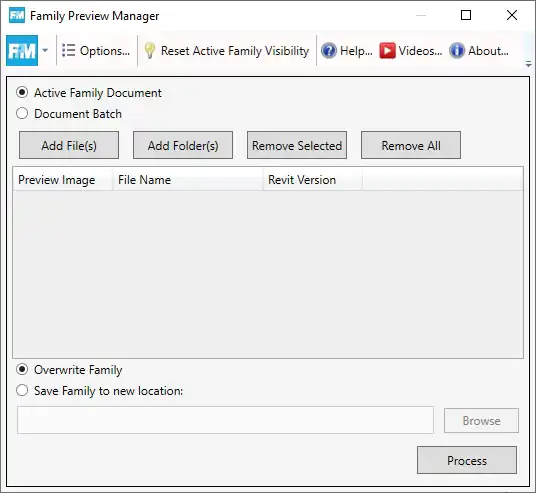The width and height of the screenshot is (536, 493).
Task: Click the FM logo button in toolbar
Action: tap(22, 51)
